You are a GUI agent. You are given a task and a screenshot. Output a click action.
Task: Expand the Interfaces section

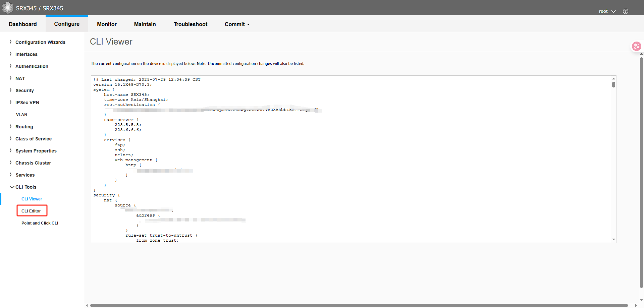26,54
